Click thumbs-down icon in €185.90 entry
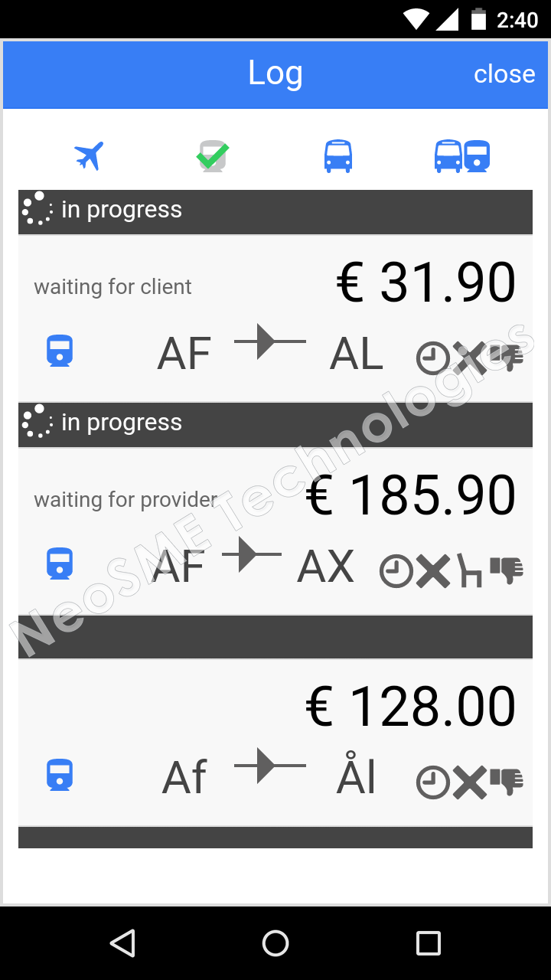Image resolution: width=551 pixels, height=980 pixels. pyautogui.click(x=507, y=569)
